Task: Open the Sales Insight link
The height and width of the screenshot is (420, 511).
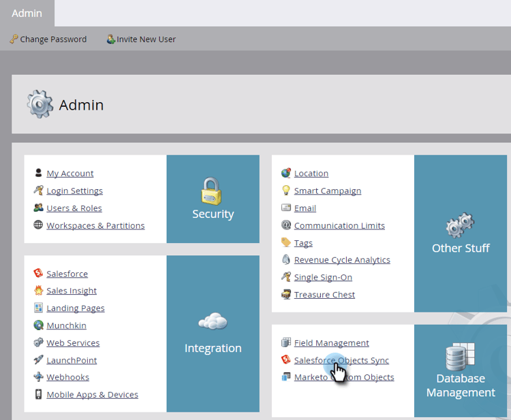Action: tap(72, 291)
